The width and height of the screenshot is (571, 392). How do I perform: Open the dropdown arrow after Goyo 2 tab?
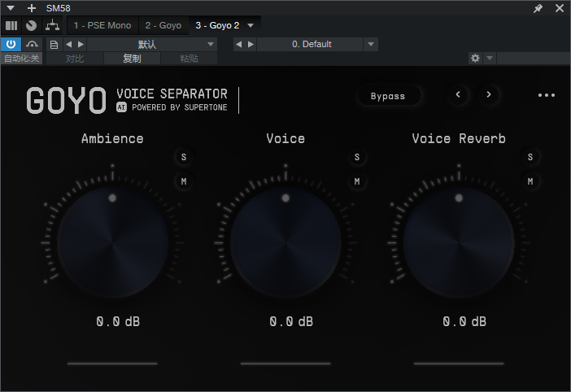pos(251,25)
